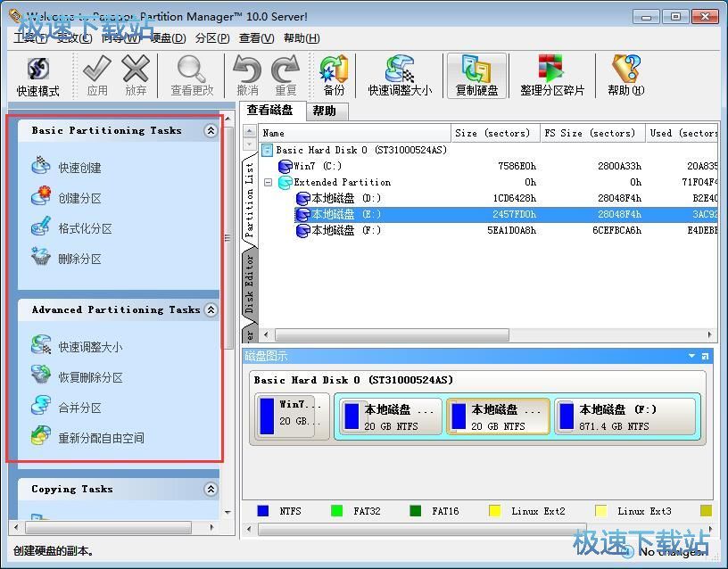
Task: Click the blue NTFS legend swatch
Action: (x=263, y=510)
